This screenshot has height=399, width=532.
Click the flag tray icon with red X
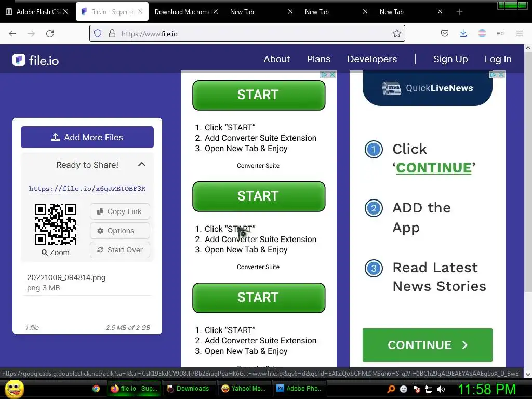(416, 389)
